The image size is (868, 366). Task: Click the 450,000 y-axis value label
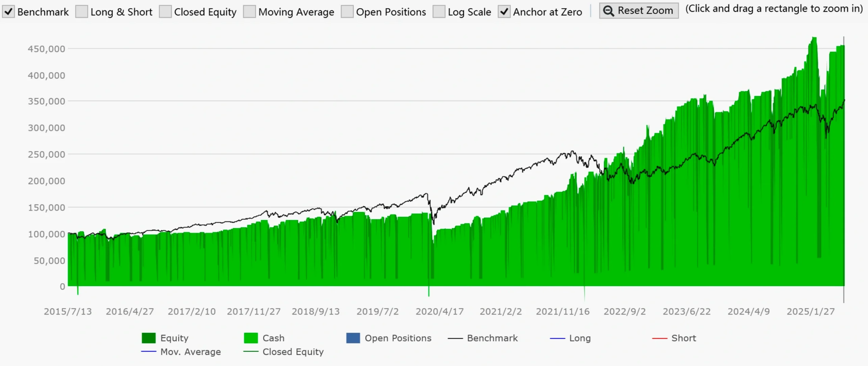coord(46,49)
